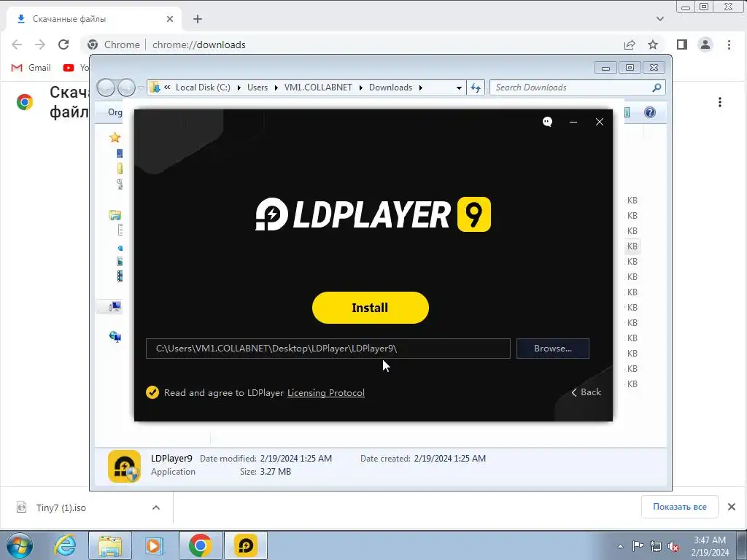Open the YouTube bookmark

point(76,68)
